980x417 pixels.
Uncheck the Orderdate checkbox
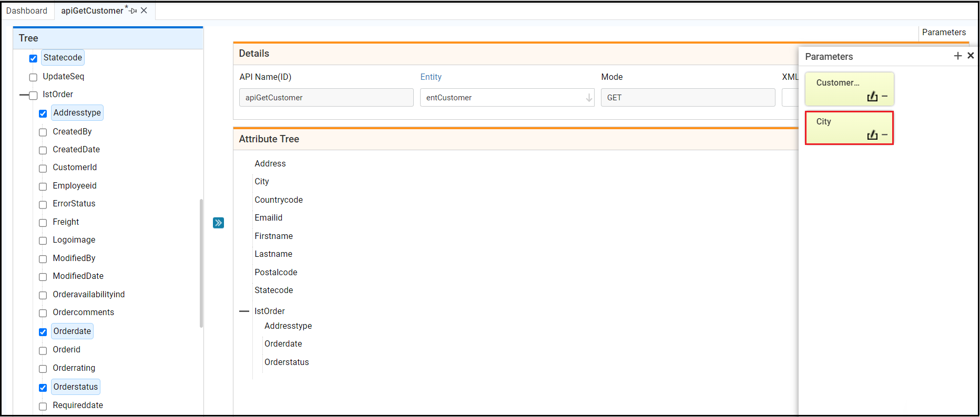[x=43, y=332]
